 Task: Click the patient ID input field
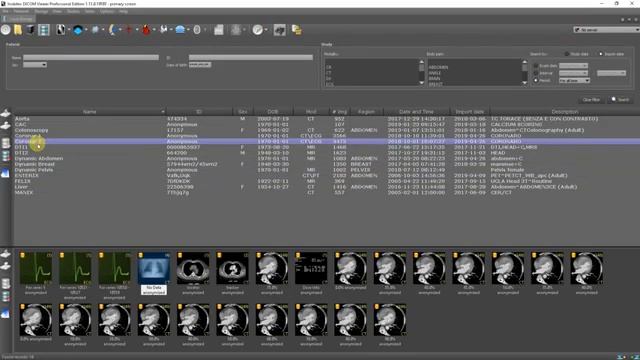[251, 58]
